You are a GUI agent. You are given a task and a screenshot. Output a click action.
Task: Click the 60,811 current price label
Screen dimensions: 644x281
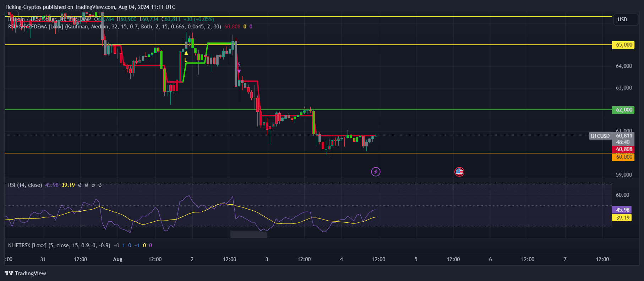pyautogui.click(x=623, y=136)
